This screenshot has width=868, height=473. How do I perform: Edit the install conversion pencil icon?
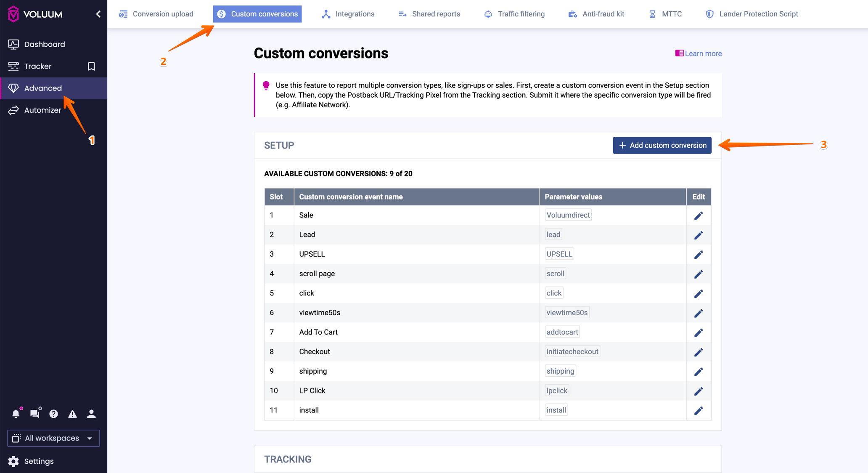point(699,410)
